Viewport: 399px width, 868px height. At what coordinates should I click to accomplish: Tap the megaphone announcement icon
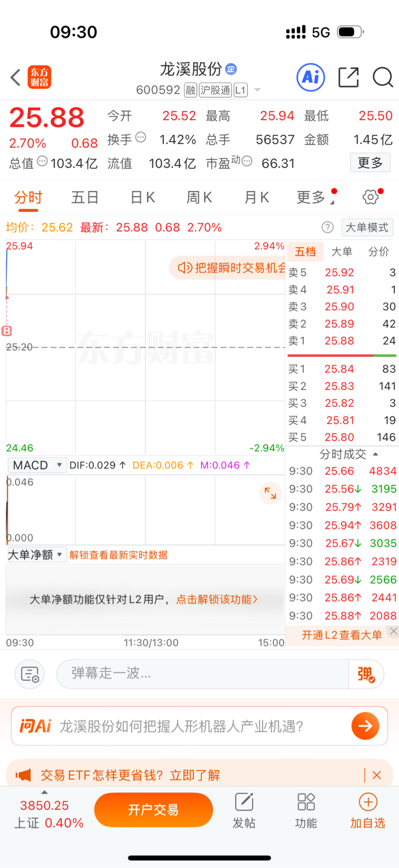click(x=23, y=775)
